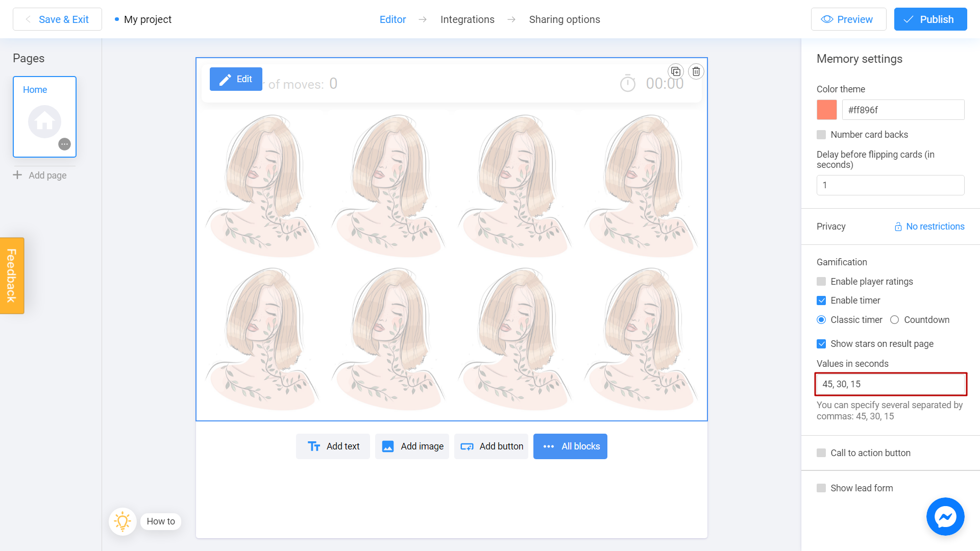Click the Add button block icon
Screen dimensions: 980x551
pyautogui.click(x=468, y=446)
